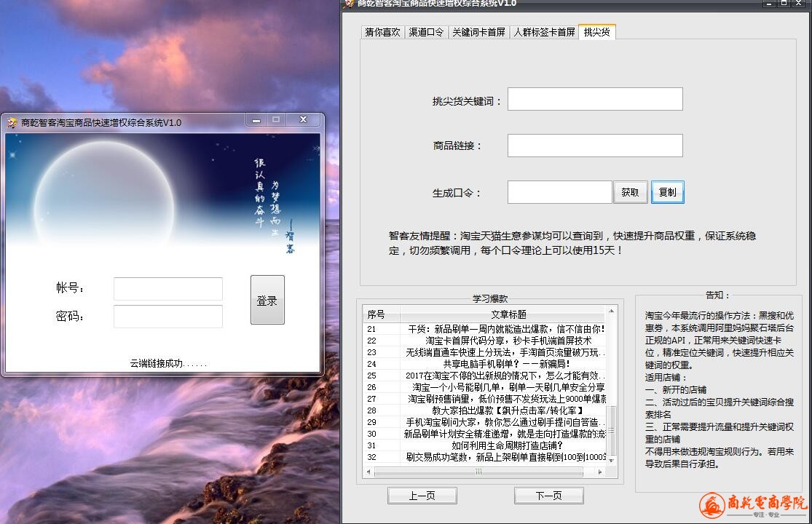Select row 28 教大家拍出爆款
Viewport: 812px width, 524px height.
(485, 410)
